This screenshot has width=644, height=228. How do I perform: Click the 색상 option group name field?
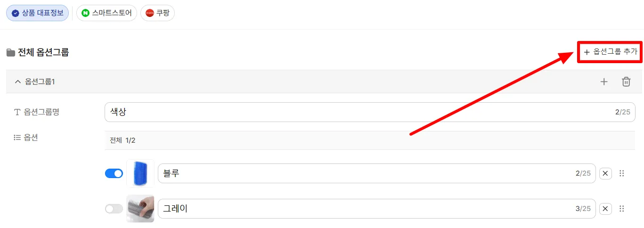pyautogui.click(x=370, y=112)
